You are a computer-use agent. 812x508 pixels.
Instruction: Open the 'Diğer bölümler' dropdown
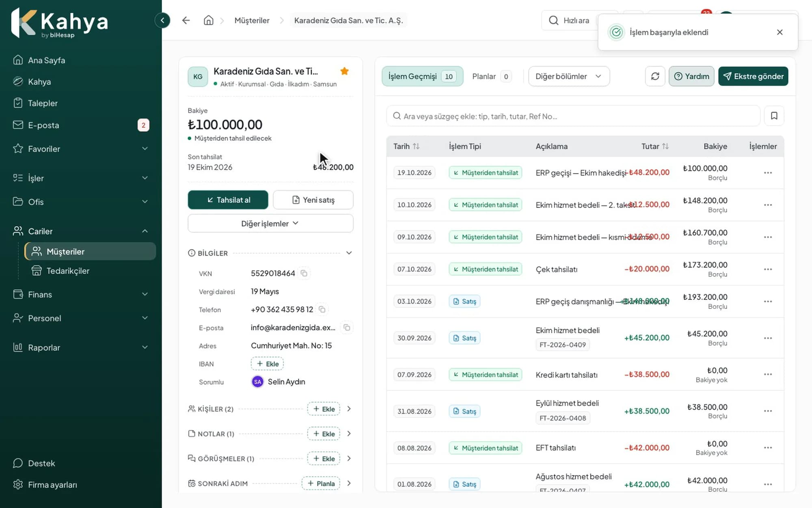coord(569,76)
